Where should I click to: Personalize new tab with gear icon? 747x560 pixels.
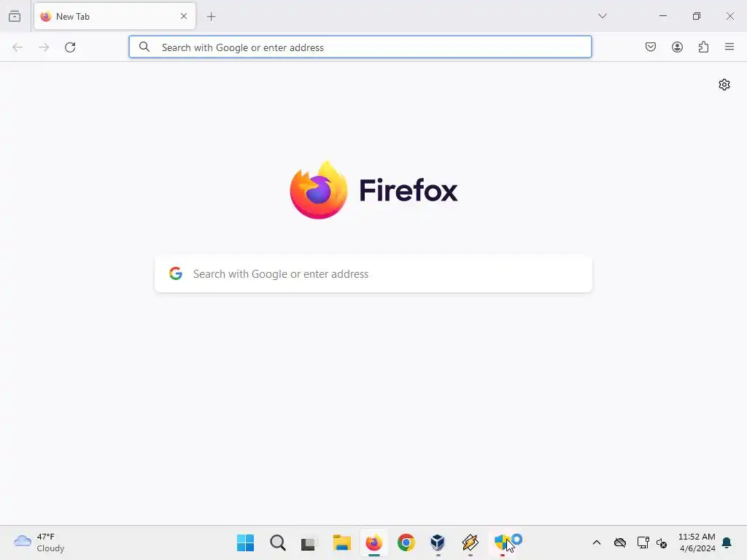724,85
